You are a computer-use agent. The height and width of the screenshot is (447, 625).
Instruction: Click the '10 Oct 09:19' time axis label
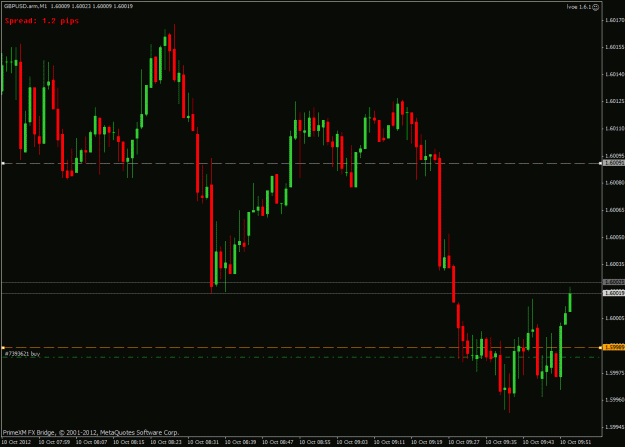tap(426, 442)
